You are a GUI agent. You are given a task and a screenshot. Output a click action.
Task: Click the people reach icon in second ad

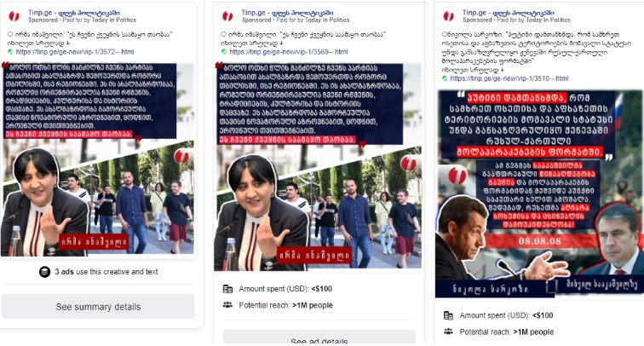[227, 305]
